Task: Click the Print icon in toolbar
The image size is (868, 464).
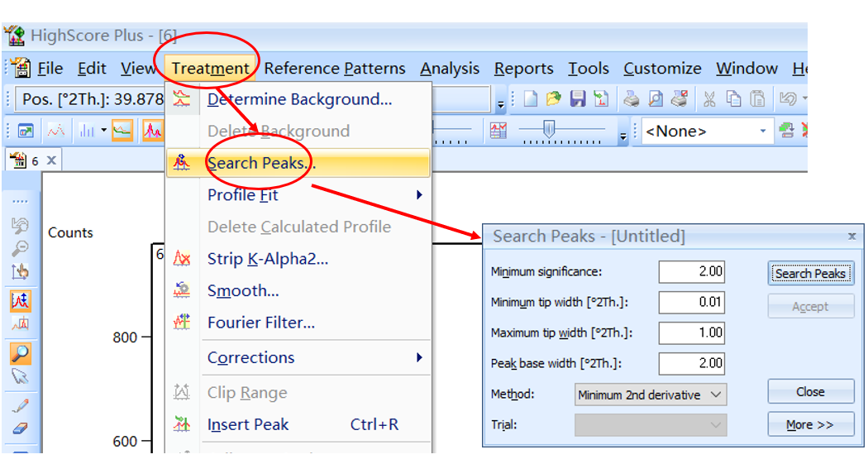Action: click(x=631, y=100)
